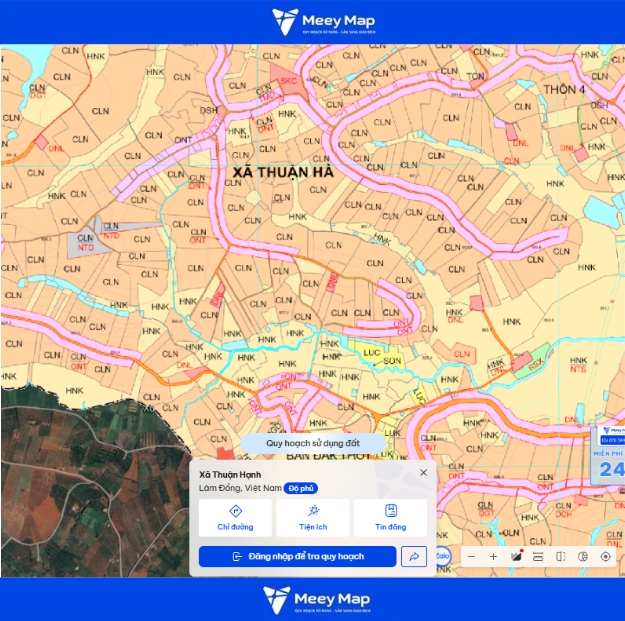Click the Lâm Đồng, Việt Nam text
The height and width of the screenshot is (621, 625).
click(x=240, y=488)
